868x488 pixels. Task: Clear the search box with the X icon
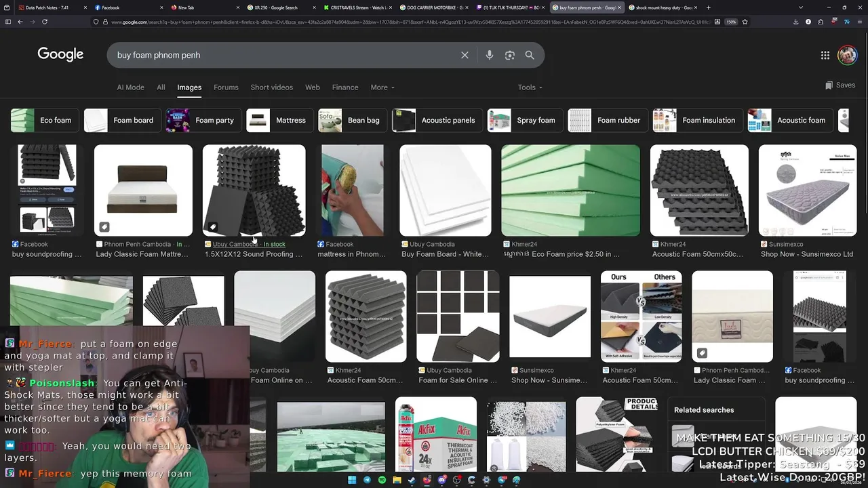(465, 55)
